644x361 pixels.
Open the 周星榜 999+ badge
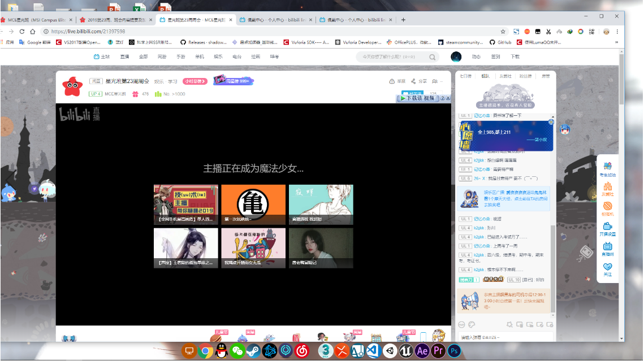pyautogui.click(x=234, y=80)
